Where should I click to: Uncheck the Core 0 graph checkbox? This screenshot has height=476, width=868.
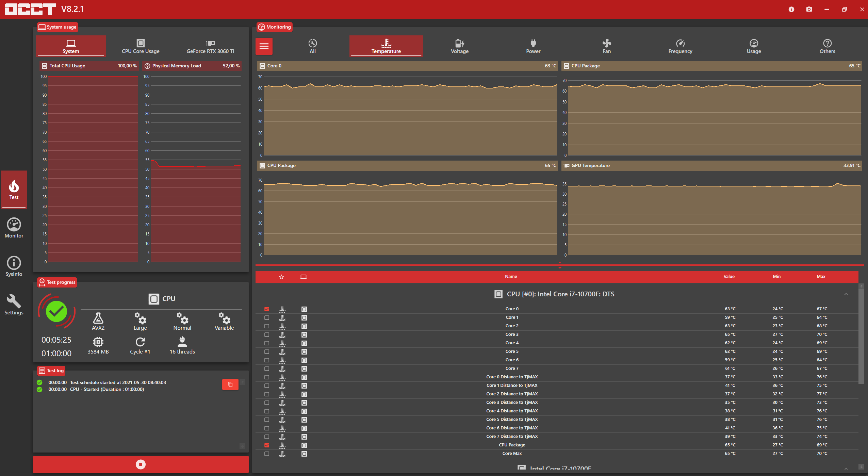[267, 309]
